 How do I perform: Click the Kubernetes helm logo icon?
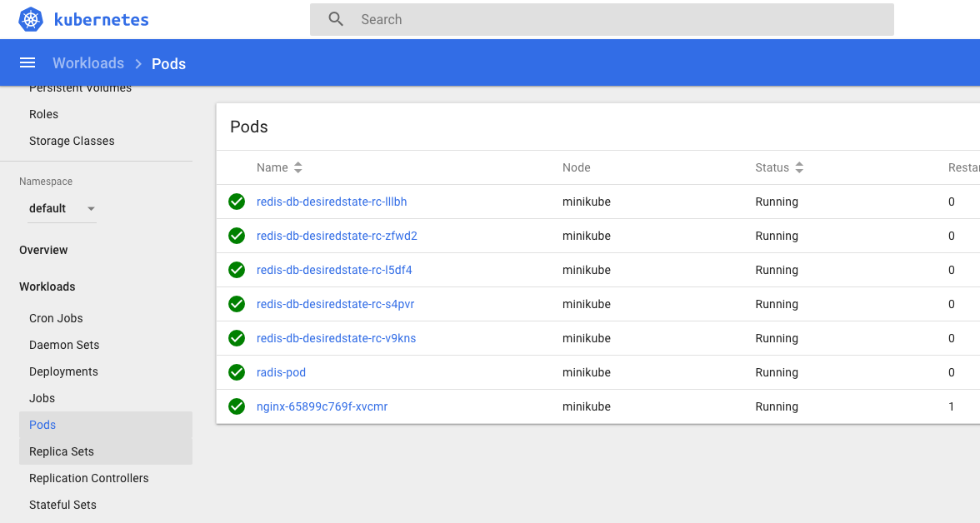(31, 19)
